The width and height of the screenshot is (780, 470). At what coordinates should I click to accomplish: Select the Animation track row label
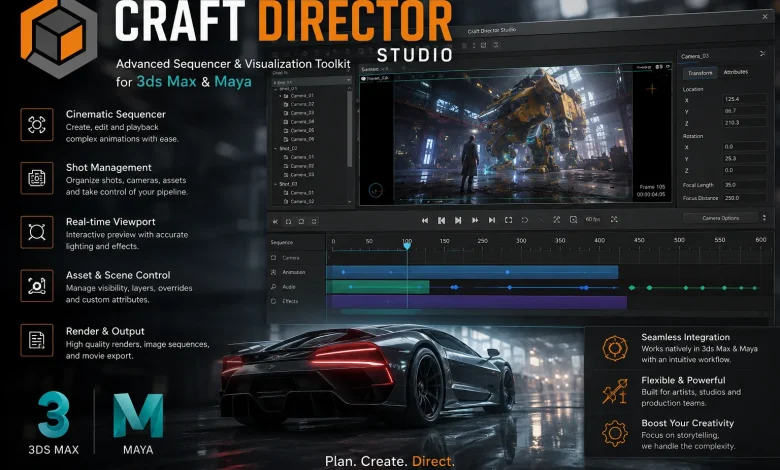[293, 272]
